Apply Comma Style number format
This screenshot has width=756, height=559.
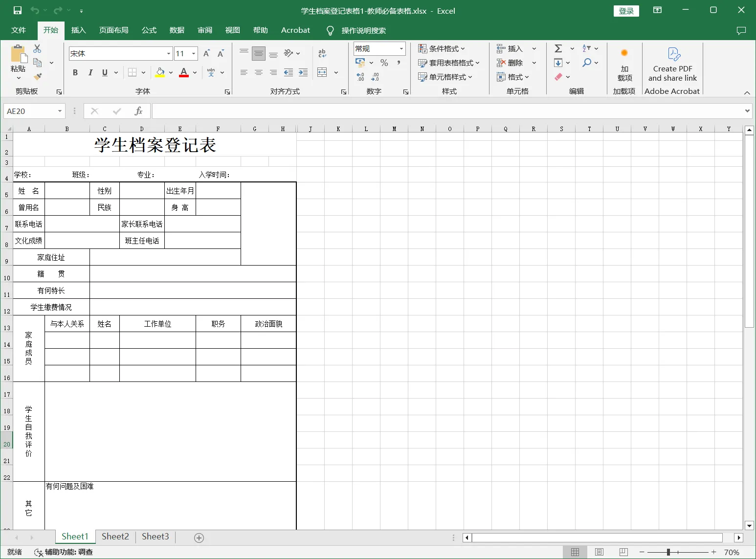399,63
